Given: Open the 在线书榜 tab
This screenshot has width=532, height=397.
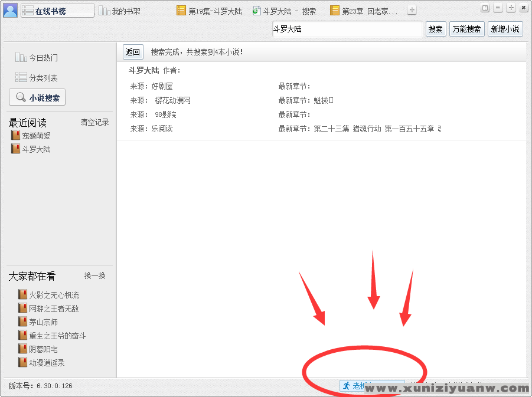Looking at the screenshot, I should [57, 11].
